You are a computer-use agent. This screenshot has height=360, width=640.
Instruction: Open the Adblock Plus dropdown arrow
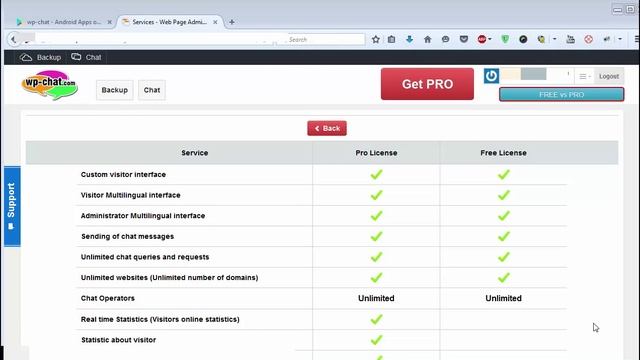pos(490,39)
